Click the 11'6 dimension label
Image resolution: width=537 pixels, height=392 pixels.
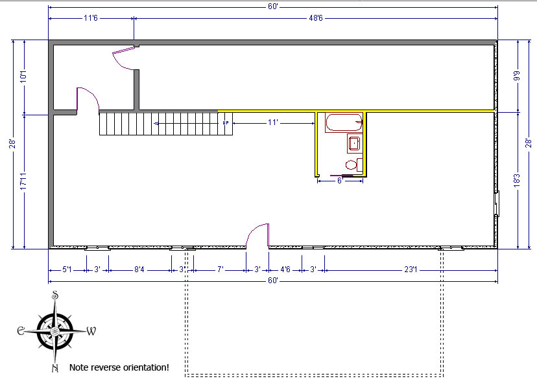91,19
